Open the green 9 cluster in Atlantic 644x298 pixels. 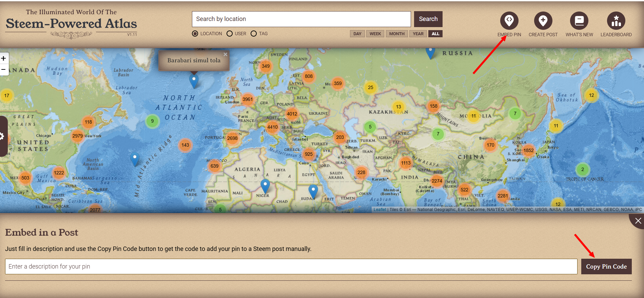[152, 121]
